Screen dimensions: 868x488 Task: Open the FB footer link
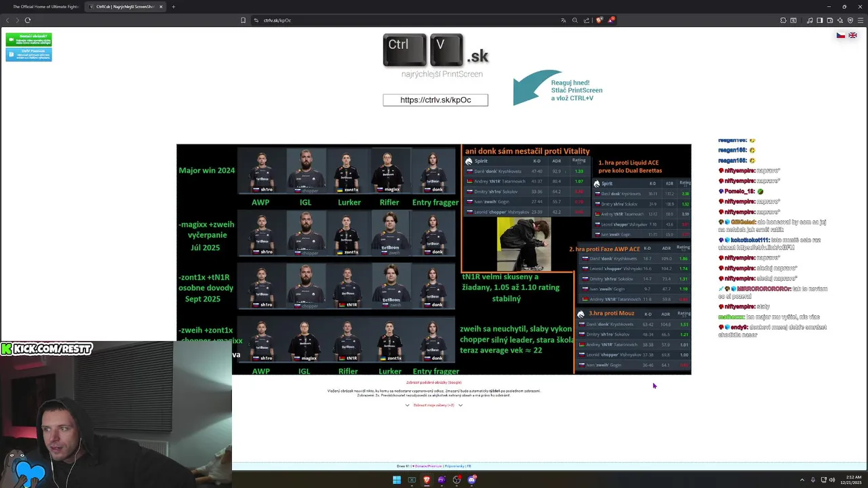click(469, 466)
